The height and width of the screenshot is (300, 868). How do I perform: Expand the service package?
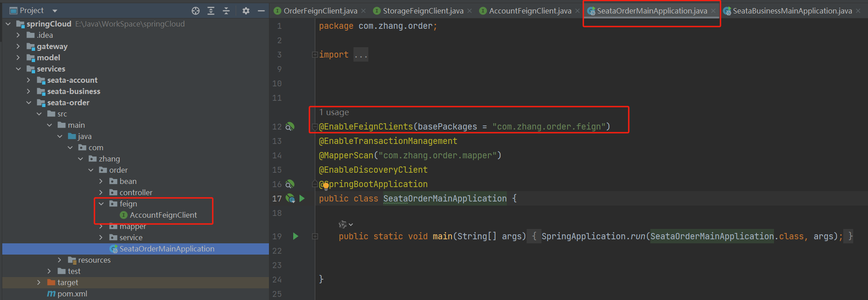101,237
